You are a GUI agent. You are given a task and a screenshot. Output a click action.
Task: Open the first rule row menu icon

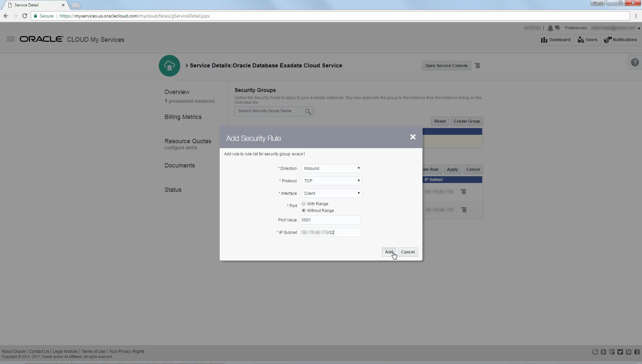pos(463,192)
